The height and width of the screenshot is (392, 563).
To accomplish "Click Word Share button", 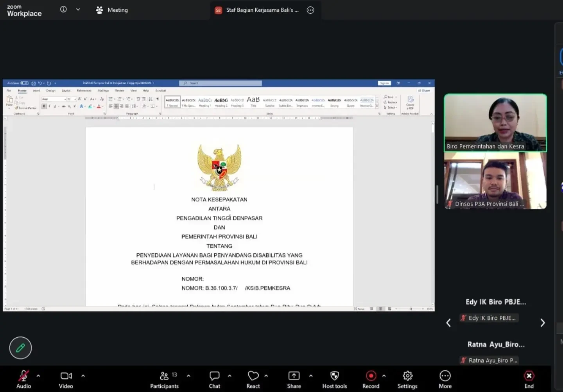I will 424,91.
